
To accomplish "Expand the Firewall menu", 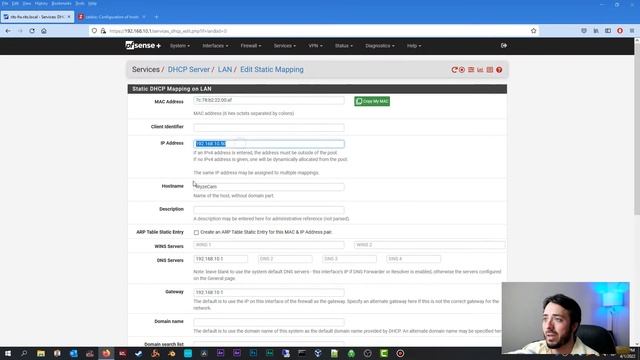I will pyautogui.click(x=251, y=46).
